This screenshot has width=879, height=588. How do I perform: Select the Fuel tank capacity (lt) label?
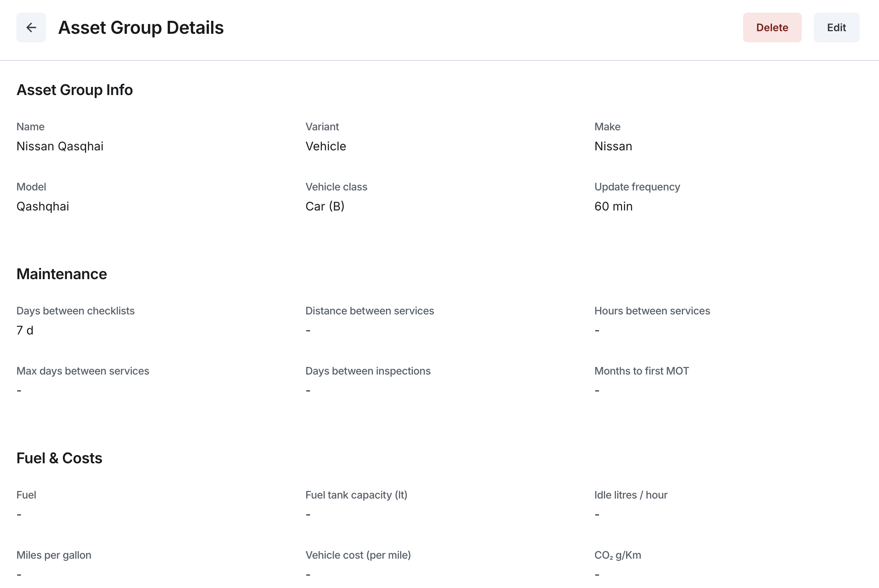tap(356, 495)
